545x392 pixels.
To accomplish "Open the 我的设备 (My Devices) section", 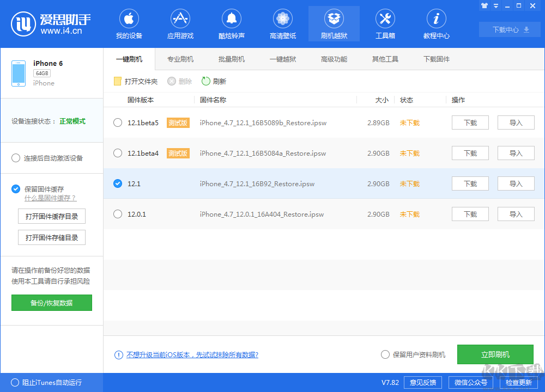I will click(129, 23).
